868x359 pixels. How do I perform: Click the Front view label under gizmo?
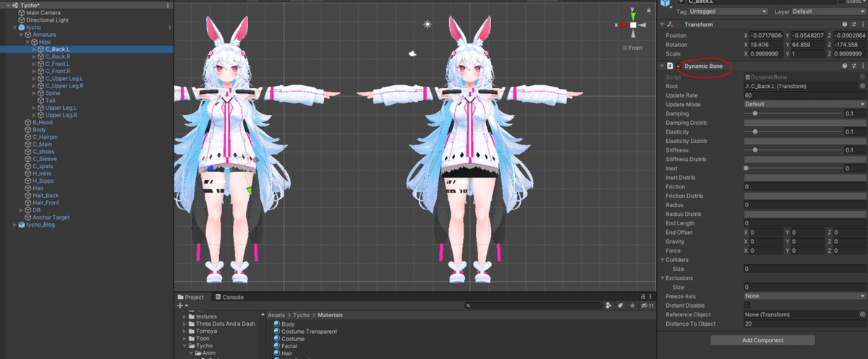point(634,48)
